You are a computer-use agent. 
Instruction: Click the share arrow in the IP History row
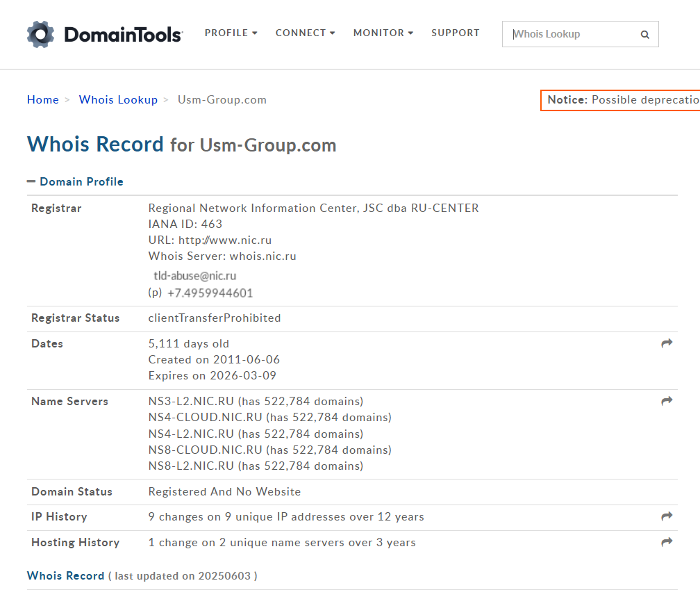pyautogui.click(x=667, y=516)
